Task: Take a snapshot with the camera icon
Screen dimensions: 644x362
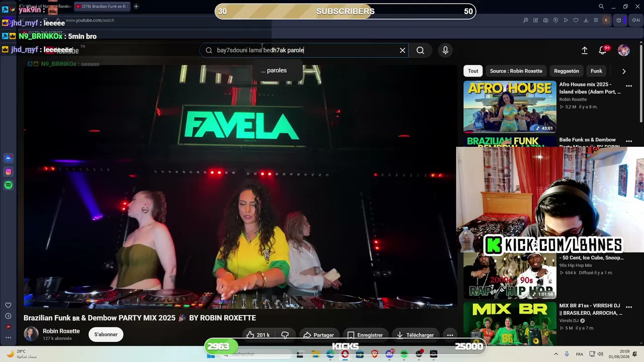Action: [x=546, y=20]
